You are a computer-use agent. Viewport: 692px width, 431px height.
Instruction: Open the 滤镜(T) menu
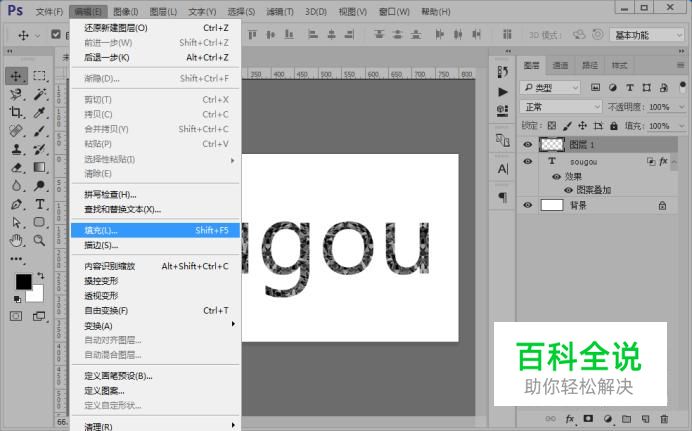[x=280, y=12]
